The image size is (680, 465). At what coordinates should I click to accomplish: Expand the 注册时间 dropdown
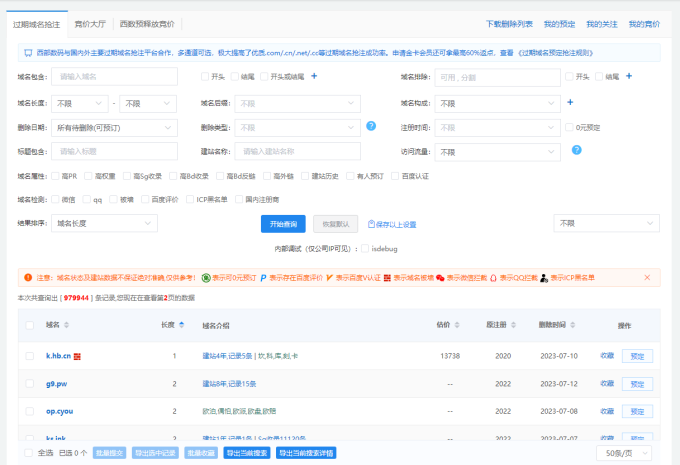click(497, 128)
